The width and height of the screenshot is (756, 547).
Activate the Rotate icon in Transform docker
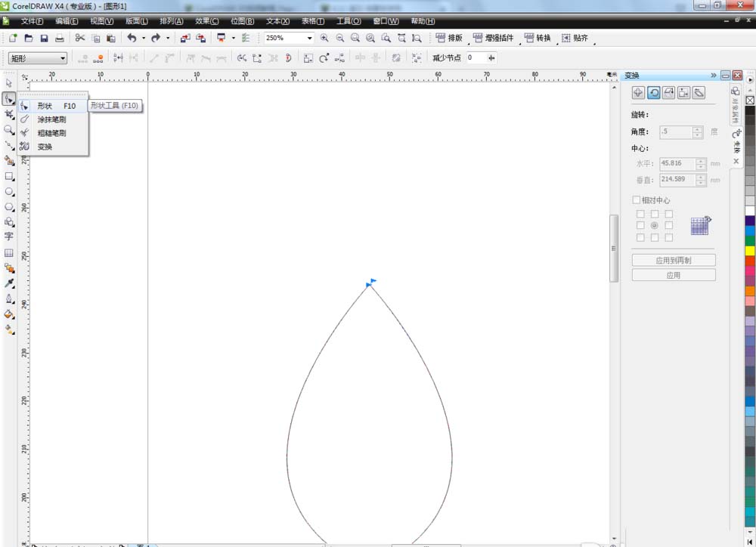(x=655, y=91)
